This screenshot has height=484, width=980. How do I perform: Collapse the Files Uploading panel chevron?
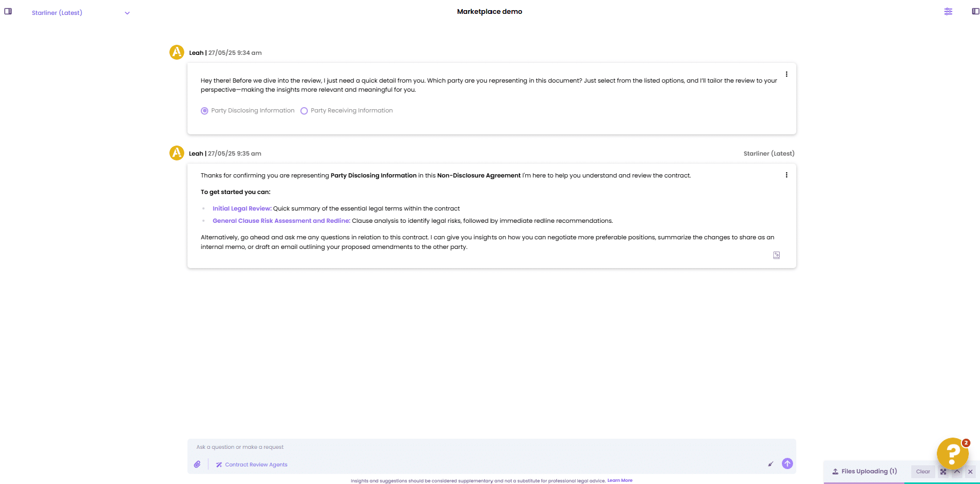957,471
